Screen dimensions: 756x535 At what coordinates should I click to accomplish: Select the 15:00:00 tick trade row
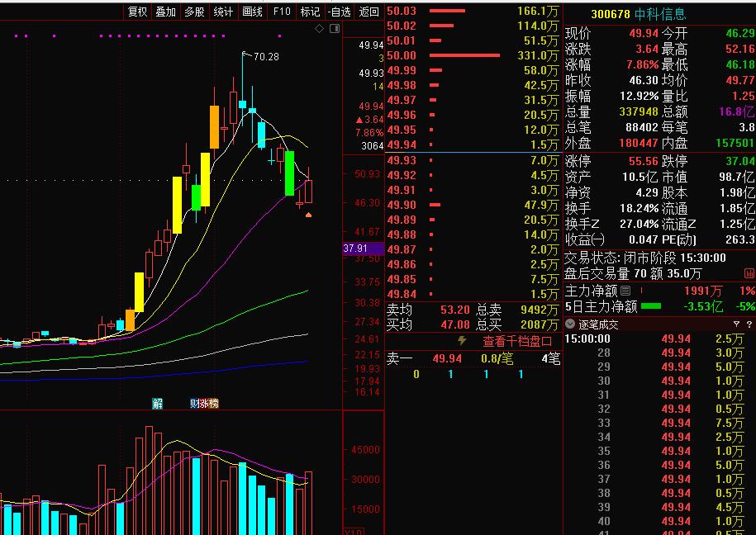[659, 339]
